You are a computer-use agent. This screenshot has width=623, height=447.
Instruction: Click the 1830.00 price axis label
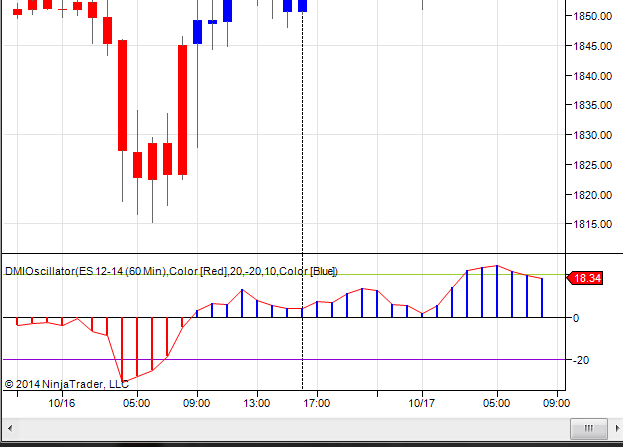point(592,135)
